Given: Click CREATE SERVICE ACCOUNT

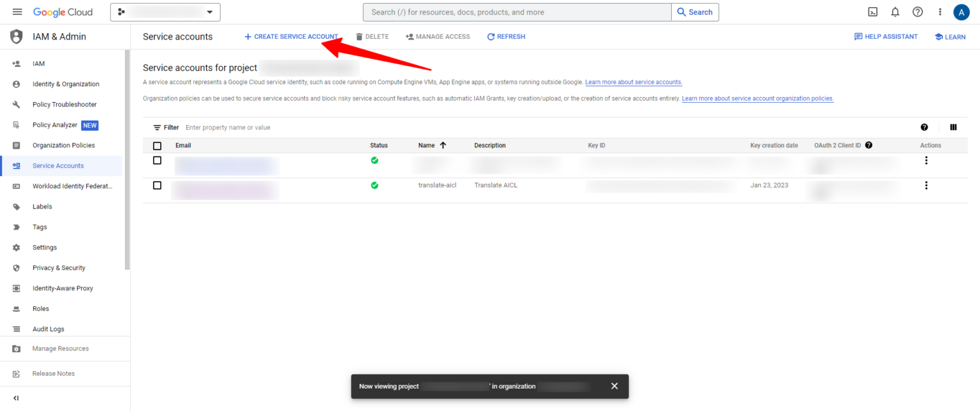Looking at the screenshot, I should tap(291, 36).
